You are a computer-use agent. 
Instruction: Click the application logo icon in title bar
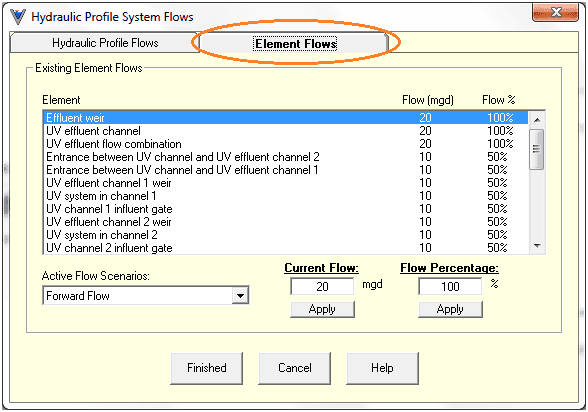(x=17, y=16)
